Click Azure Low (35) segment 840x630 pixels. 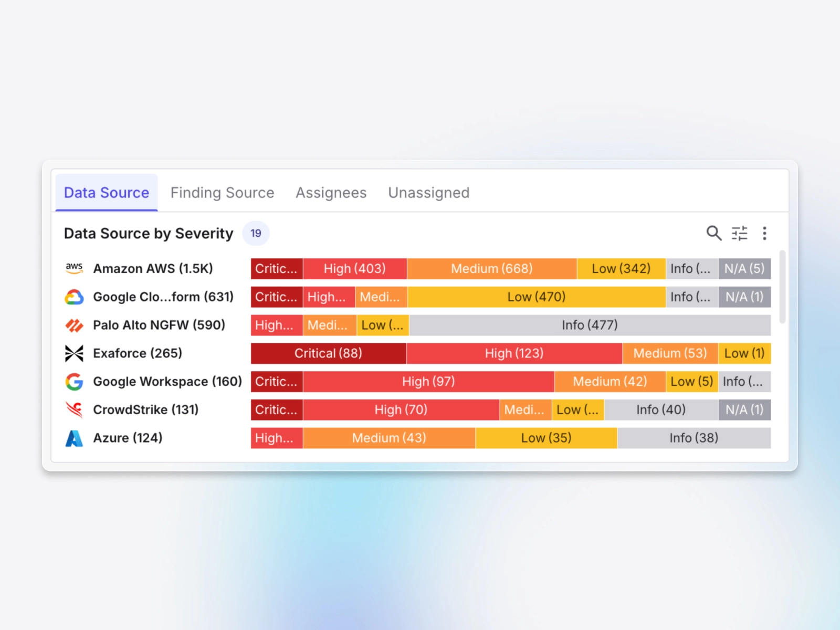pos(547,438)
